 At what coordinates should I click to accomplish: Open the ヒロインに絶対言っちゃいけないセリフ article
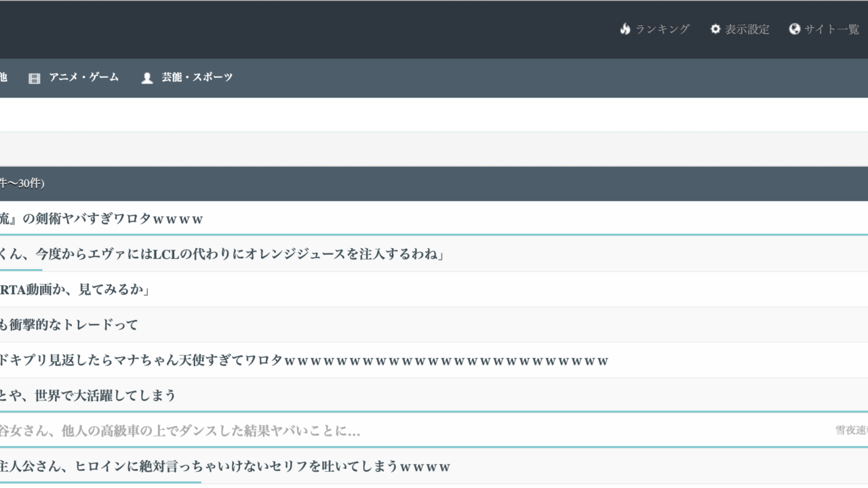click(x=224, y=466)
